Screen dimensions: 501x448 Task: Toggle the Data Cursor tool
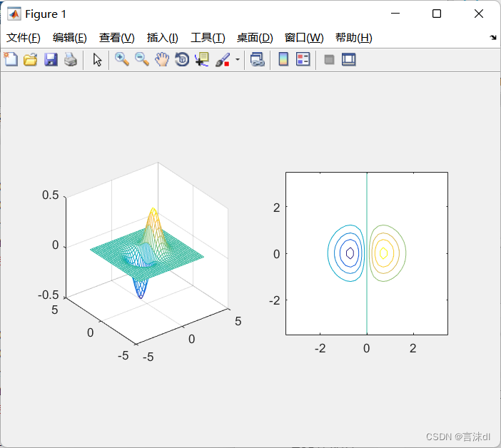(202, 60)
